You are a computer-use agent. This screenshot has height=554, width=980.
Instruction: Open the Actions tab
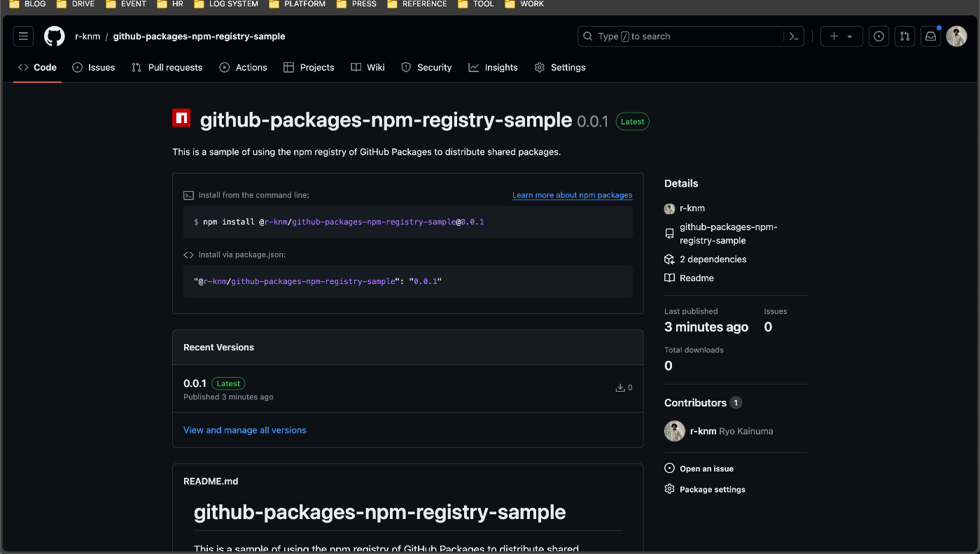244,67
